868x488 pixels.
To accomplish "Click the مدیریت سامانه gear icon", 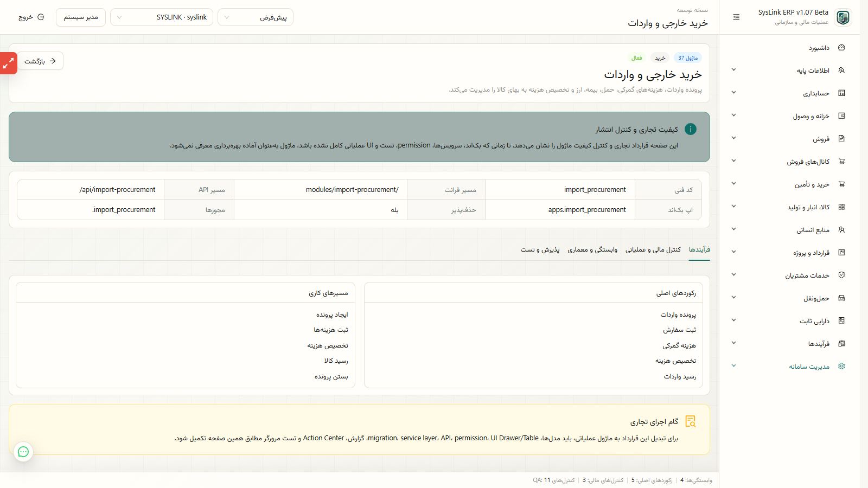I will click(x=841, y=367).
